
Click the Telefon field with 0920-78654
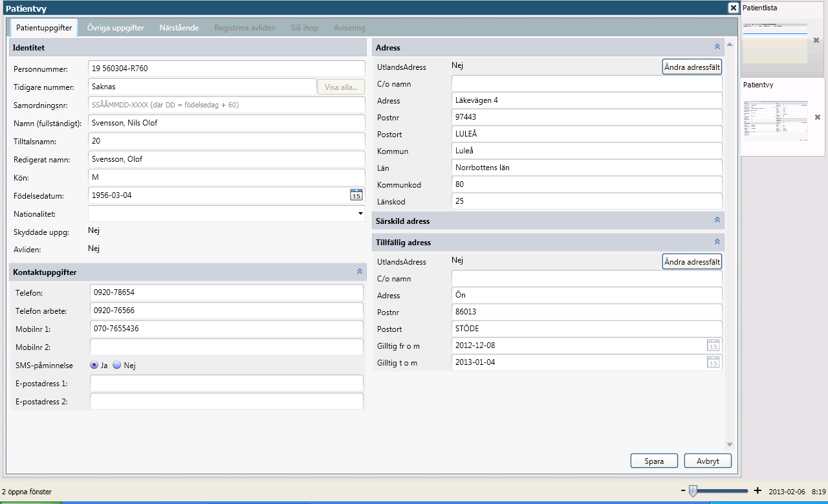coord(226,292)
